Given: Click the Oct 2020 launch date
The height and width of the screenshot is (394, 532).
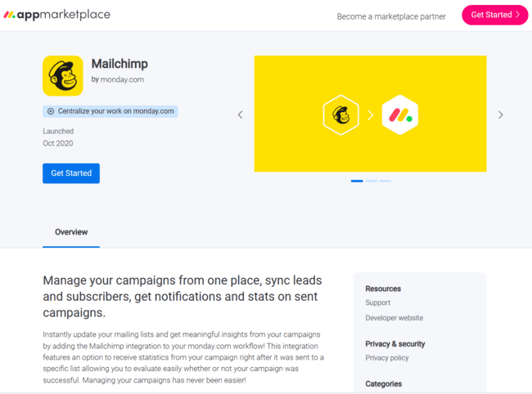Looking at the screenshot, I should pyautogui.click(x=57, y=143).
